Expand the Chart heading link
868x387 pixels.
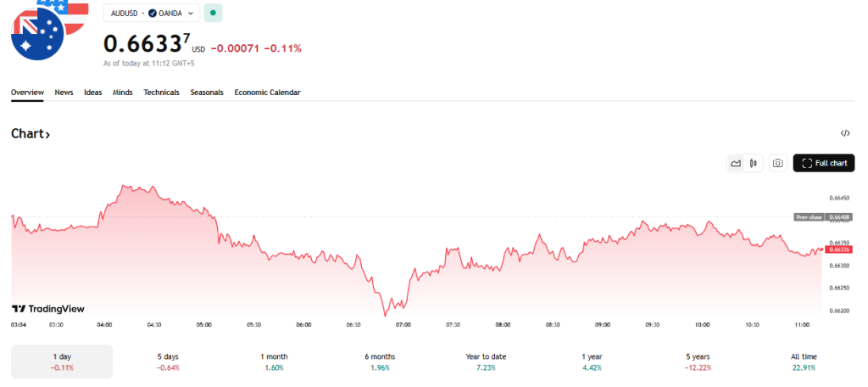[31, 134]
